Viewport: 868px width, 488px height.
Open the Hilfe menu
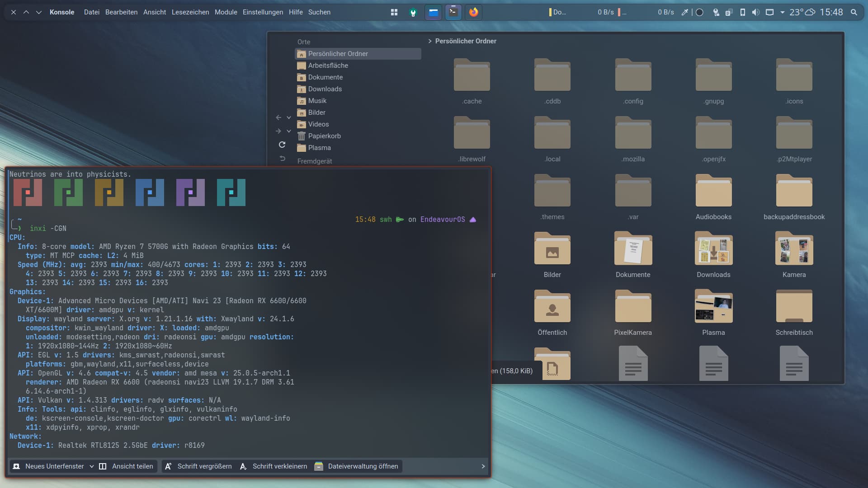tap(296, 12)
